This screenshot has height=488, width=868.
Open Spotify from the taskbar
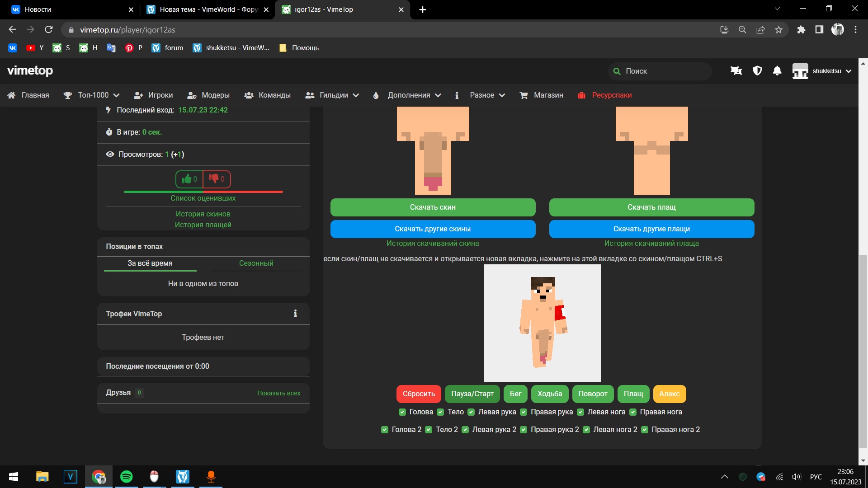[127, 477]
